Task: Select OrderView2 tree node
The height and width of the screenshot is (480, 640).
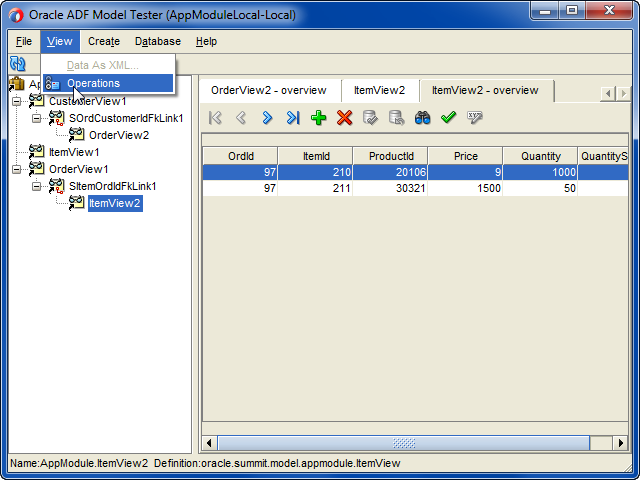Action: point(119,135)
